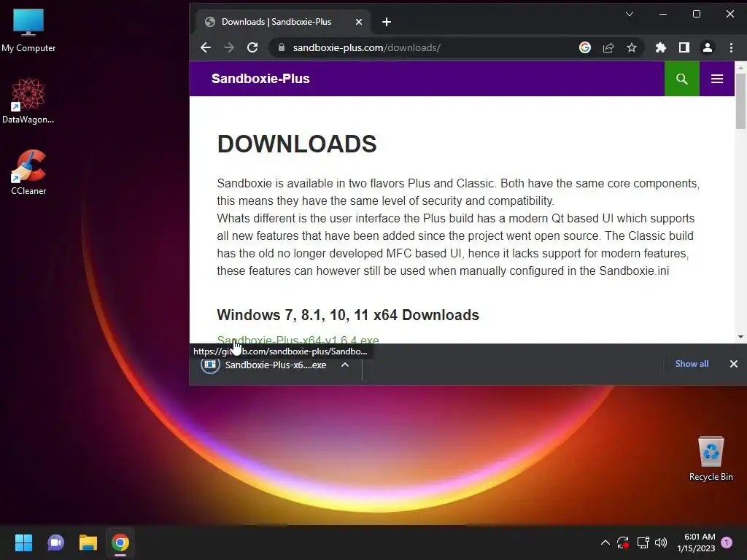This screenshot has width=747, height=560.
Task: Open the Chrome extensions puzzle icon
Action: click(x=661, y=47)
